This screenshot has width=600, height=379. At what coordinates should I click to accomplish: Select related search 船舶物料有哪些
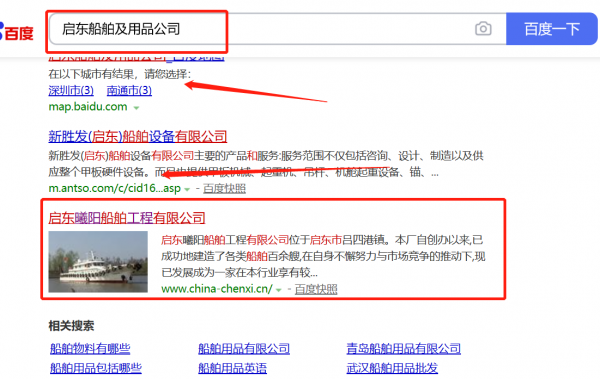tap(90, 348)
